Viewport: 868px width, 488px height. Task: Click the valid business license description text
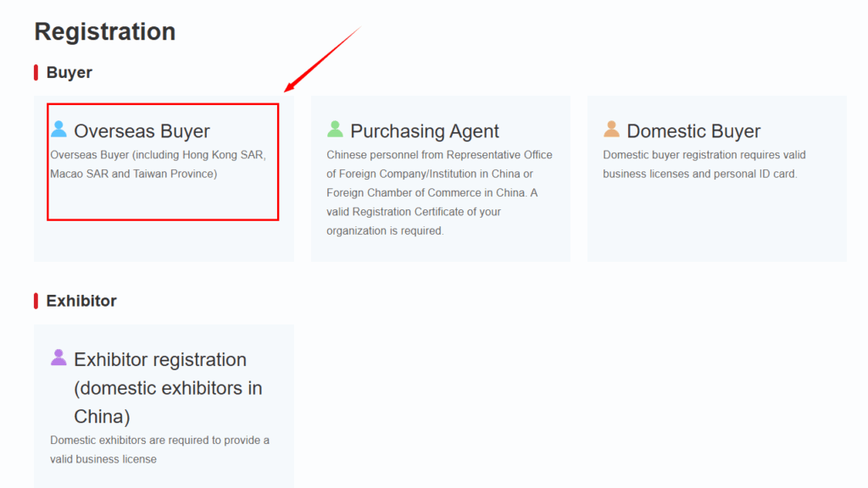pyautogui.click(x=160, y=449)
